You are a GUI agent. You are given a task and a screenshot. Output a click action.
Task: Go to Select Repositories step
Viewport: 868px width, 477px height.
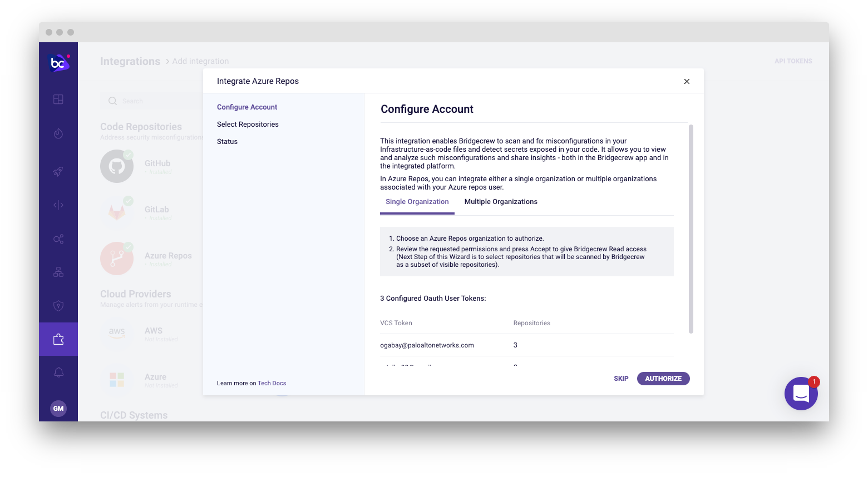tap(248, 125)
